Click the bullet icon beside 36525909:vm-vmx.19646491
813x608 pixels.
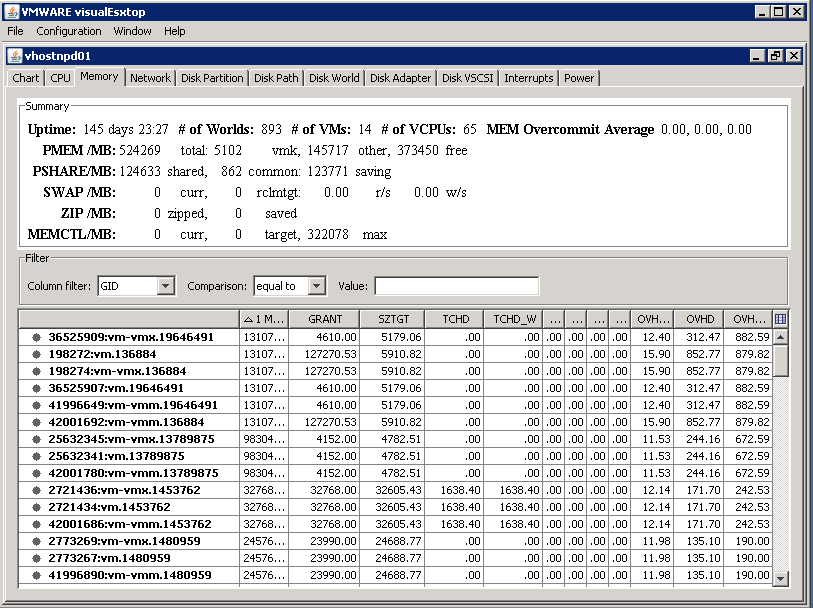click(x=36, y=337)
